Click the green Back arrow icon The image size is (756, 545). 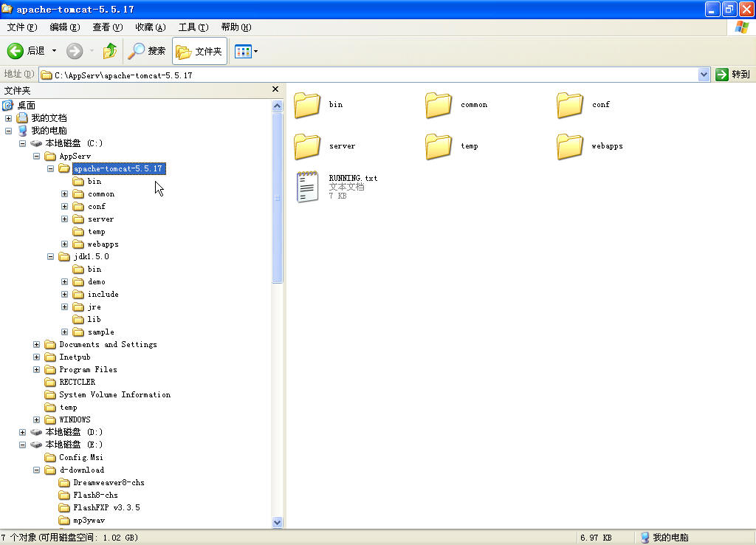[x=15, y=51]
